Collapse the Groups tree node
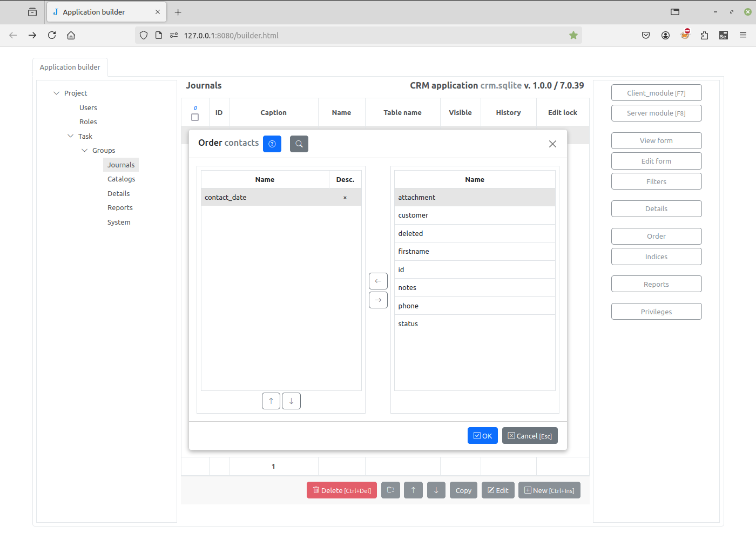 coord(85,150)
